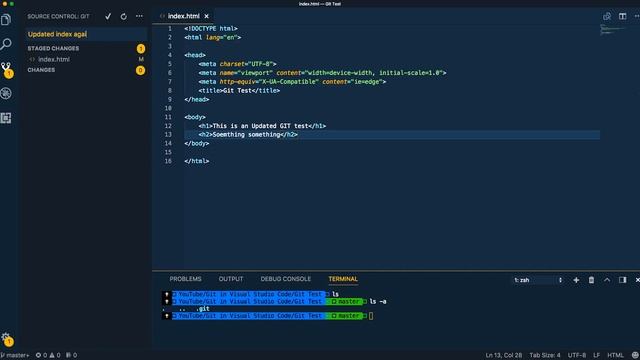Commit staged changes with the checkmark
Image resolution: width=640 pixels, height=360 pixels.
point(108,16)
